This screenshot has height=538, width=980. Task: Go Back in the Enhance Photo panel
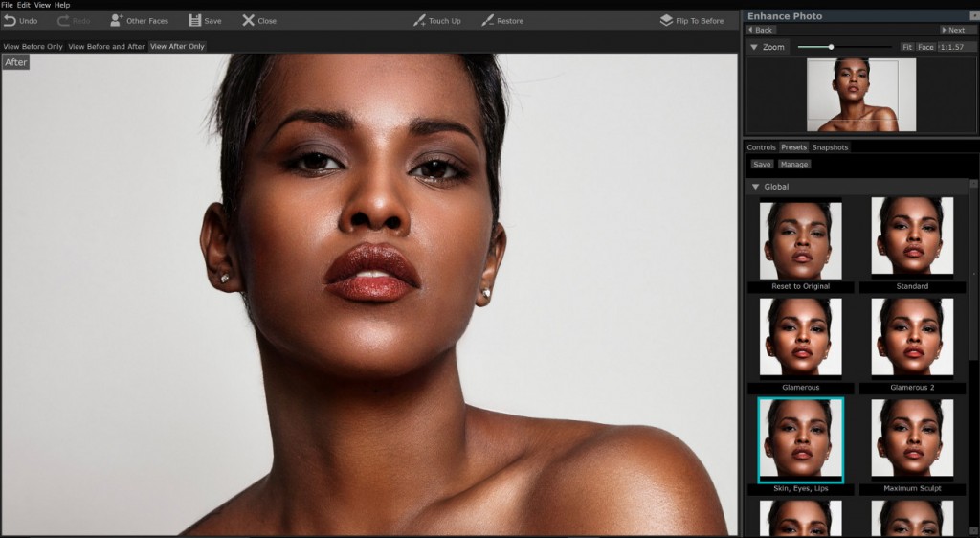(761, 30)
